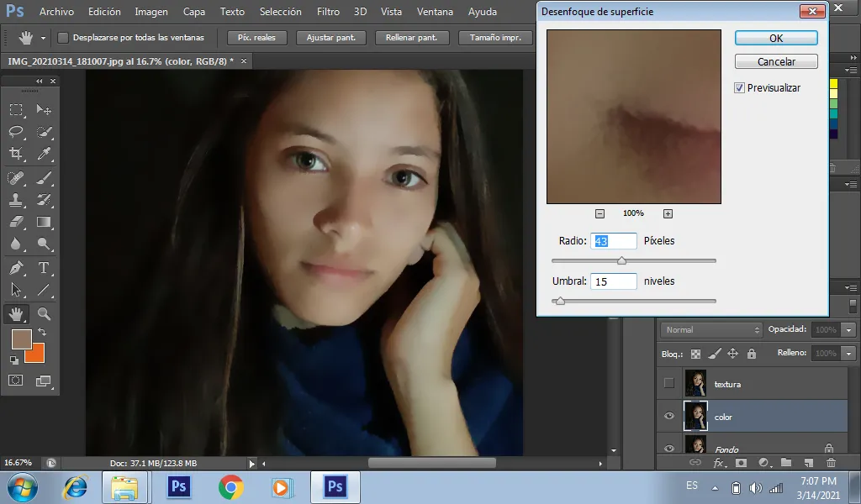Select the Gradient tool
The image size is (861, 504).
pyautogui.click(x=44, y=222)
